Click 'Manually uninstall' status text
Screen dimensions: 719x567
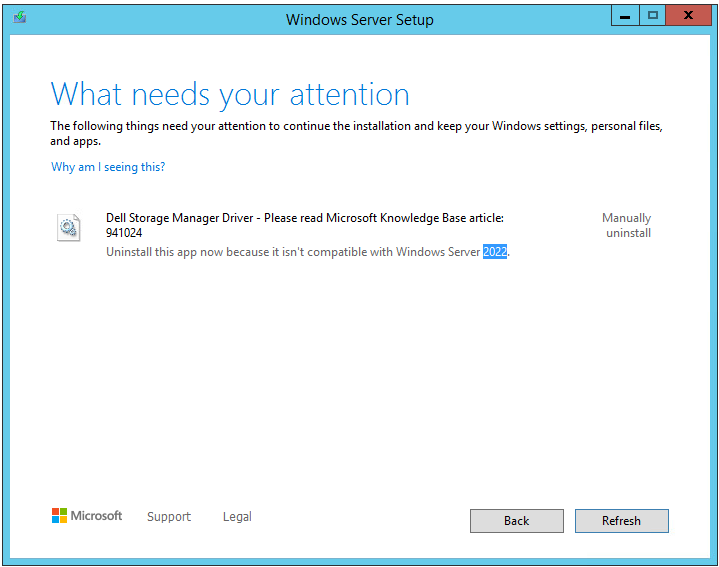pos(627,225)
